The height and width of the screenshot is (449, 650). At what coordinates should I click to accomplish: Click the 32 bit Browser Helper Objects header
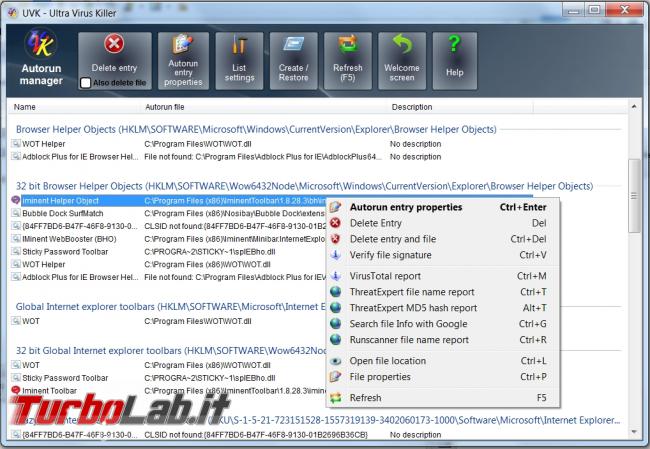coord(304,186)
